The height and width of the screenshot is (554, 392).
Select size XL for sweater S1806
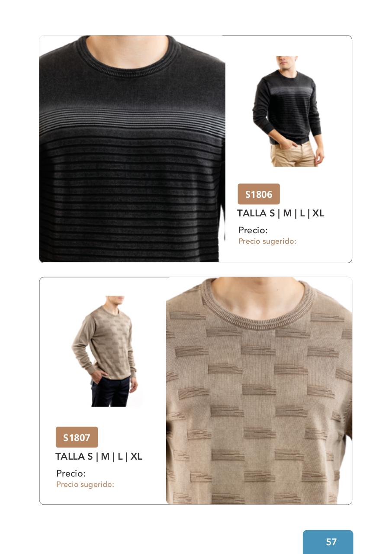pos(318,213)
